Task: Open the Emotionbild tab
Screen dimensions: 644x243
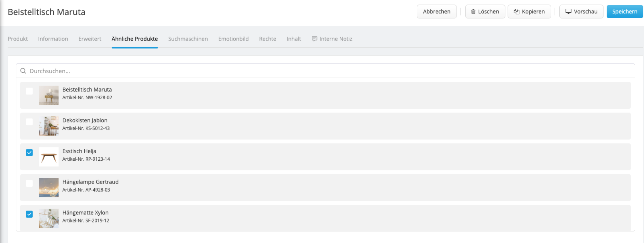Action: coord(233,39)
